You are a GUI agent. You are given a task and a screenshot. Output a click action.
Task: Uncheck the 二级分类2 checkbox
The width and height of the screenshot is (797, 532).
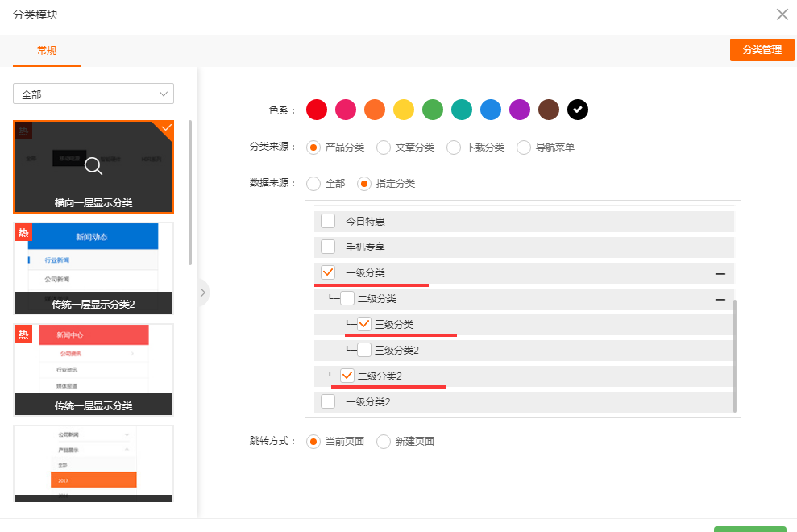coord(347,376)
